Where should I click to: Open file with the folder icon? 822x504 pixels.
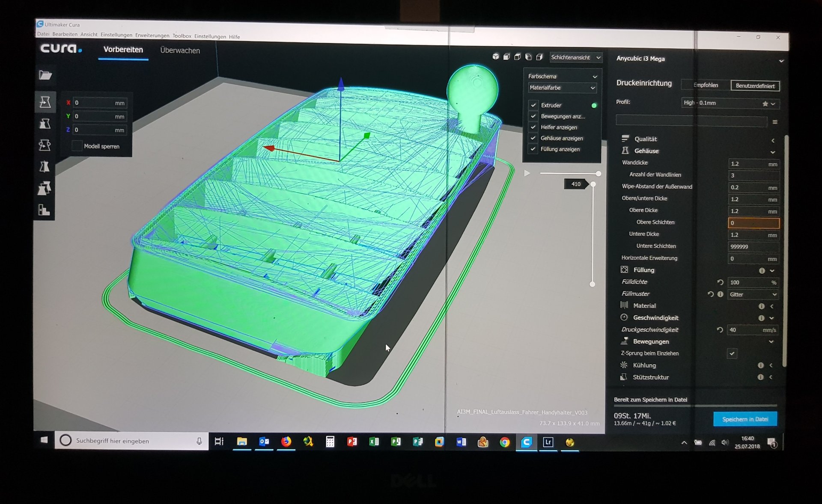click(45, 75)
